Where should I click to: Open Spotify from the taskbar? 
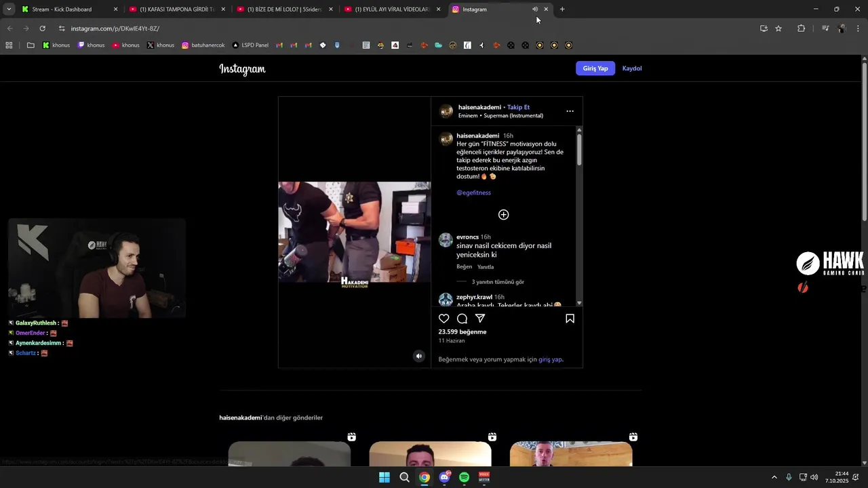pyautogui.click(x=464, y=477)
